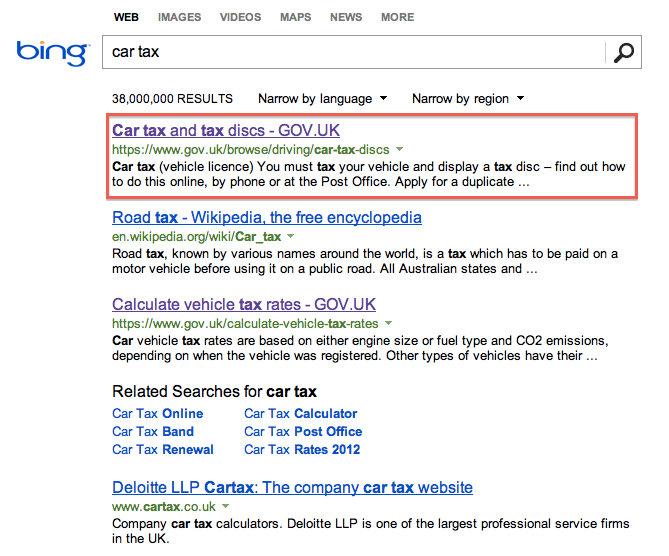Open the Calculate vehicle tax rates link

point(244,304)
